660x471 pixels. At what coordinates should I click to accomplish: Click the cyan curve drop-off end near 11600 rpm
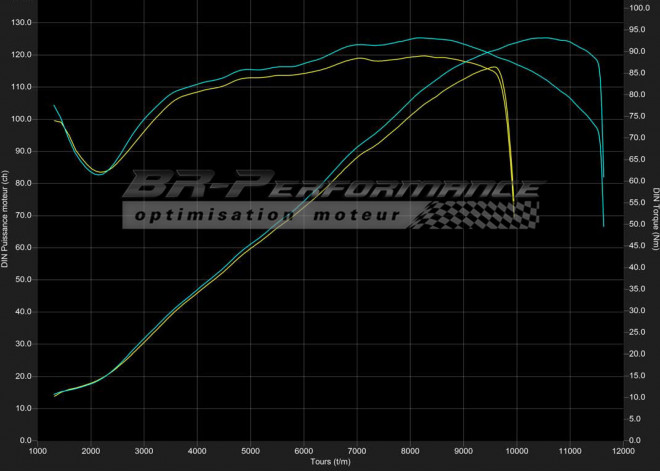click(x=604, y=225)
